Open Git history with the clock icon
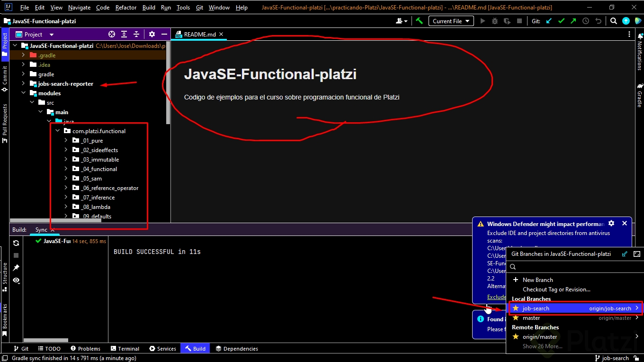Screen dimensions: 644x362 click(x=586, y=21)
